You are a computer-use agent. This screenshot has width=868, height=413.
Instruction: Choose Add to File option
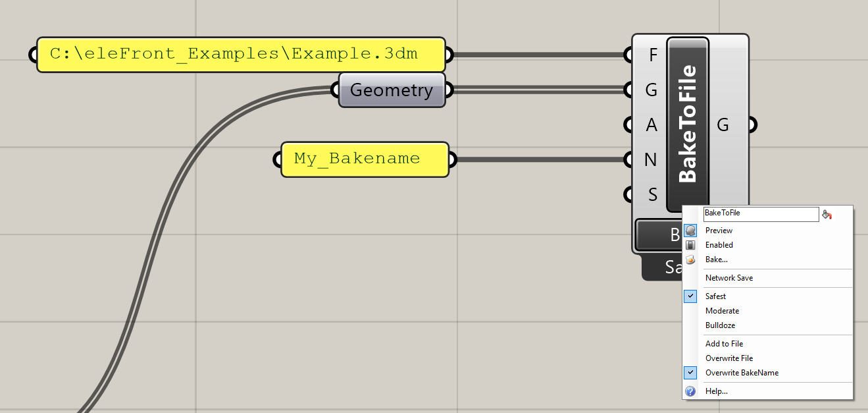pos(724,344)
